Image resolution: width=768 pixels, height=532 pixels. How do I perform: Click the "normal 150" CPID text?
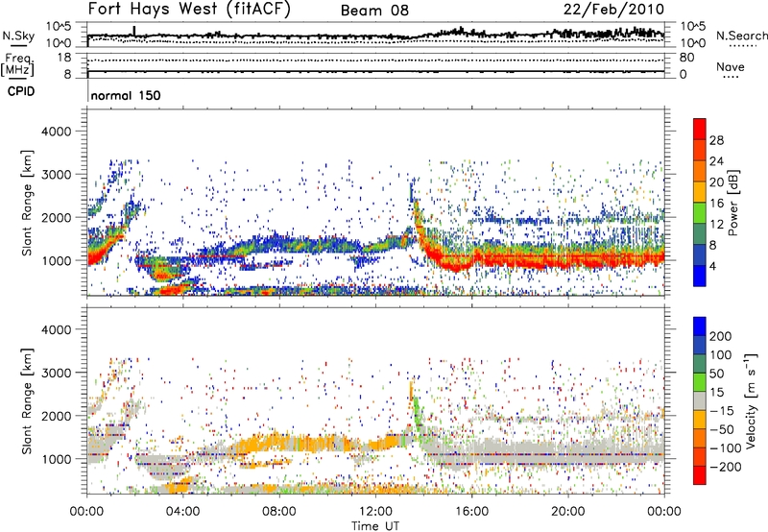(x=126, y=95)
